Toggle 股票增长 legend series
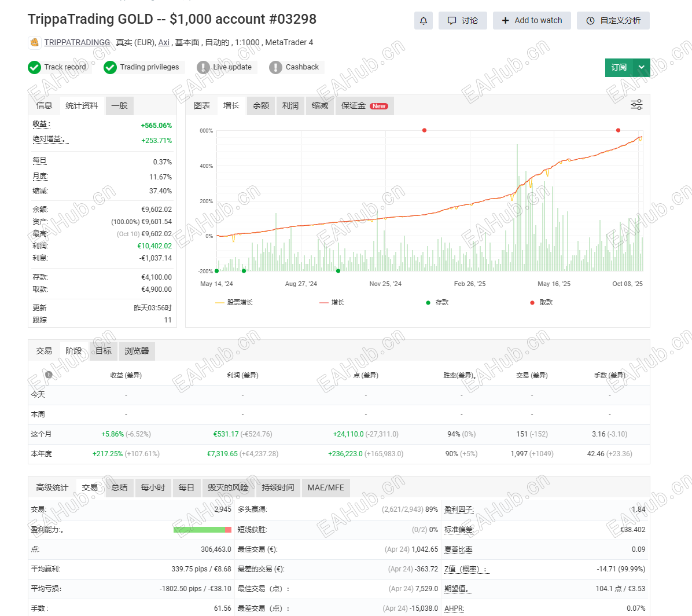692x616 pixels. coord(234,302)
